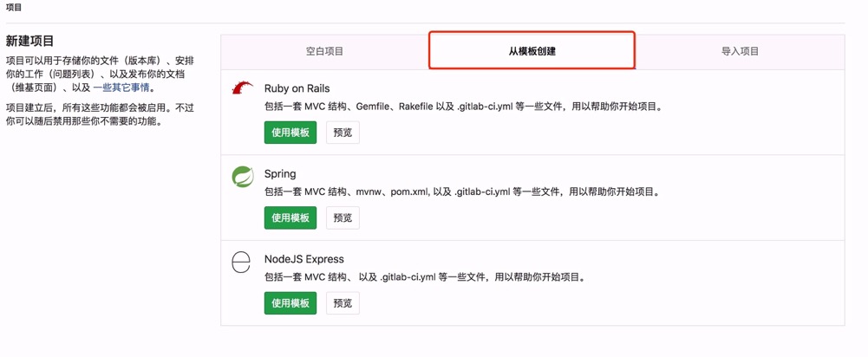Click the green Spring leaf logo
This screenshot has height=357, width=868.
243,177
